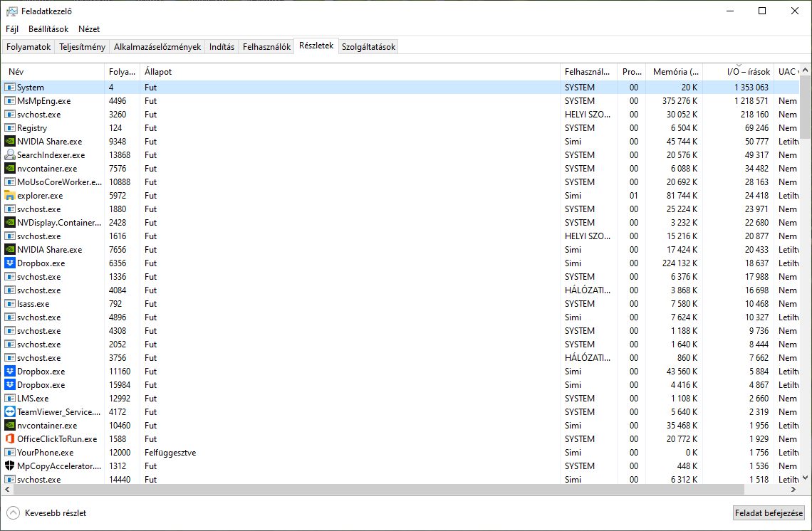The width and height of the screenshot is (812, 531).
Task: Click the TeamViewer_Service icon
Action: click(x=9, y=412)
